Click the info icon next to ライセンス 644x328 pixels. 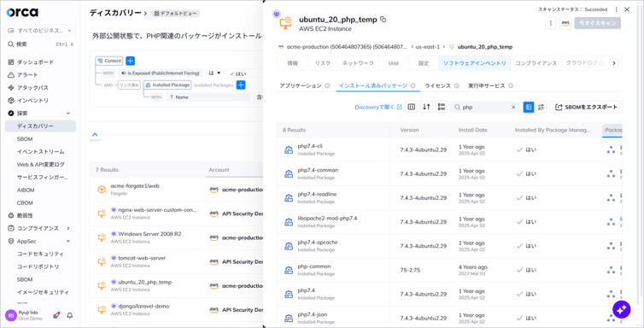click(x=456, y=85)
